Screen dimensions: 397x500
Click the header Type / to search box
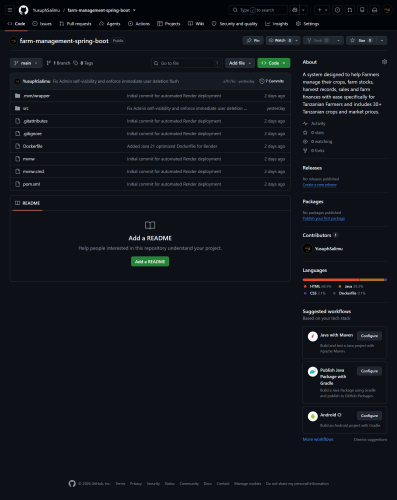tap(258, 10)
